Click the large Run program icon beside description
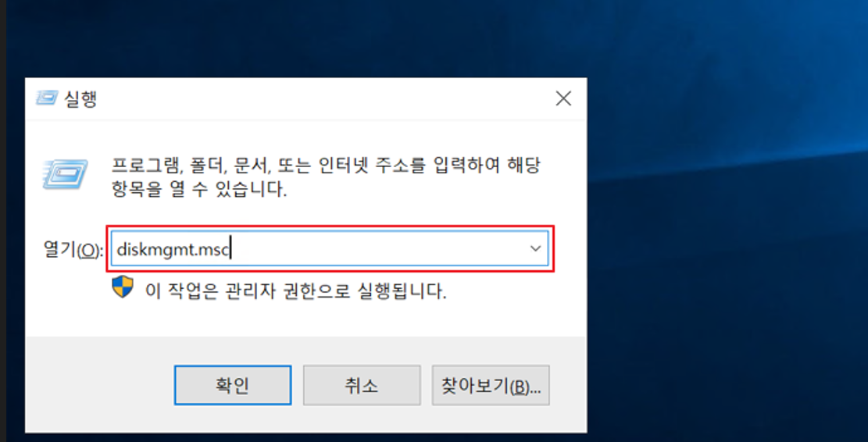 click(66, 174)
